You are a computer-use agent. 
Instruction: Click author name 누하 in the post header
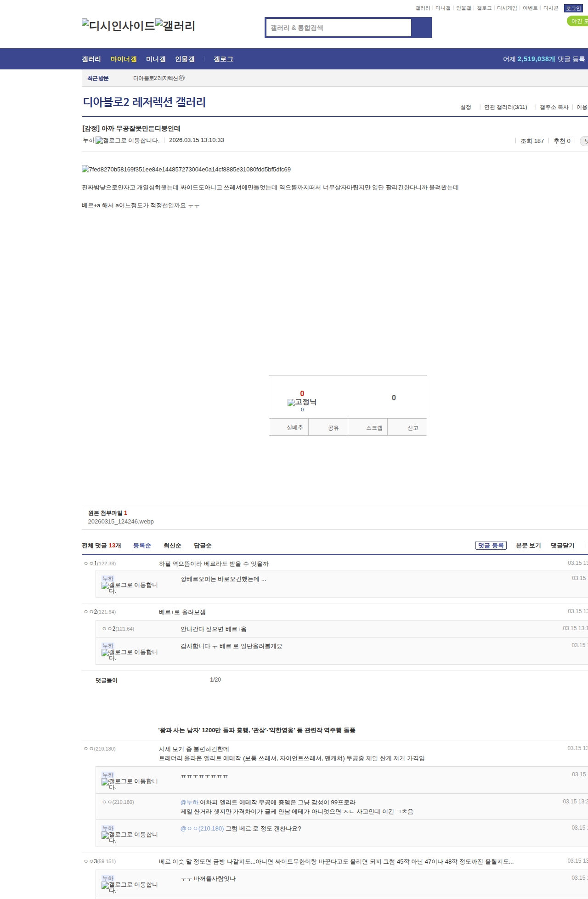pyautogui.click(x=89, y=140)
